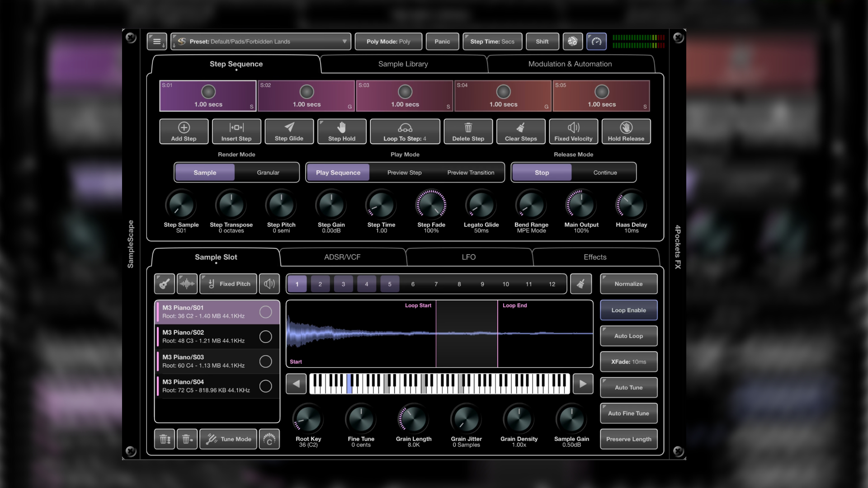Open the waveform display icon

click(187, 284)
